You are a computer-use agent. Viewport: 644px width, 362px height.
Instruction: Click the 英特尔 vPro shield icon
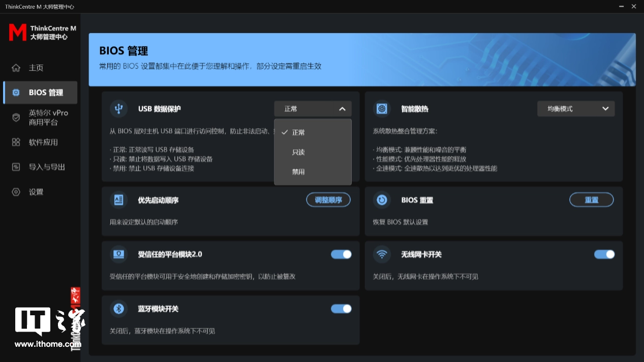click(16, 117)
